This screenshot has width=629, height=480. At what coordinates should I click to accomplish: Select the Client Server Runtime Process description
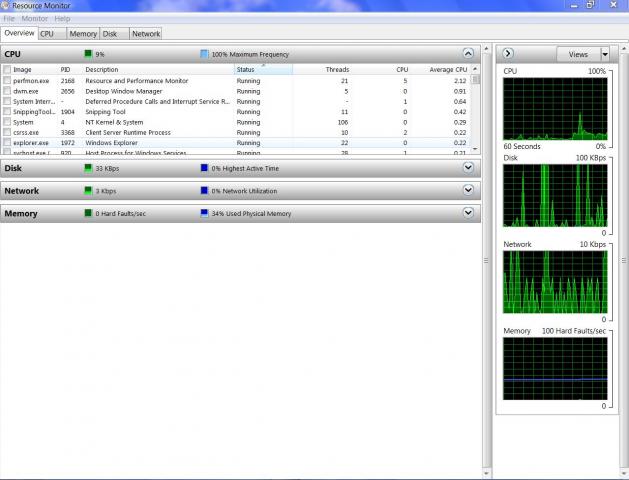pos(128,132)
